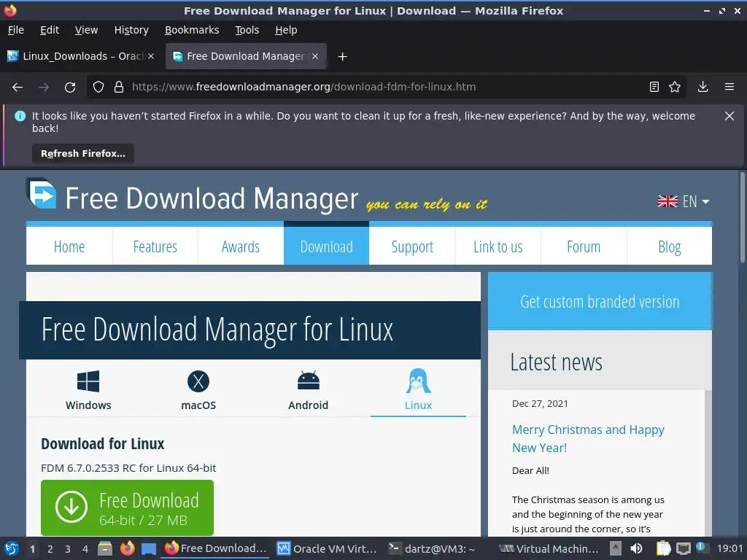
Task: Open the Blog nav item
Action: 670,246
